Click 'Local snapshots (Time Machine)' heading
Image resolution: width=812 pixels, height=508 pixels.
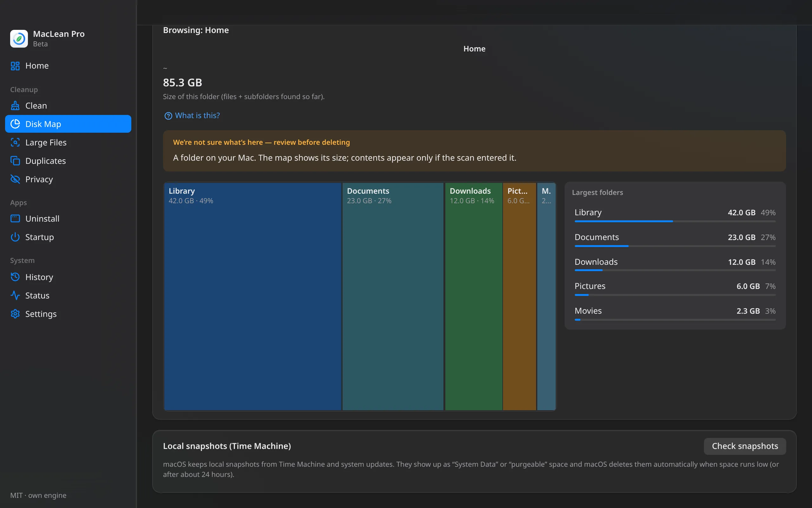(227, 446)
